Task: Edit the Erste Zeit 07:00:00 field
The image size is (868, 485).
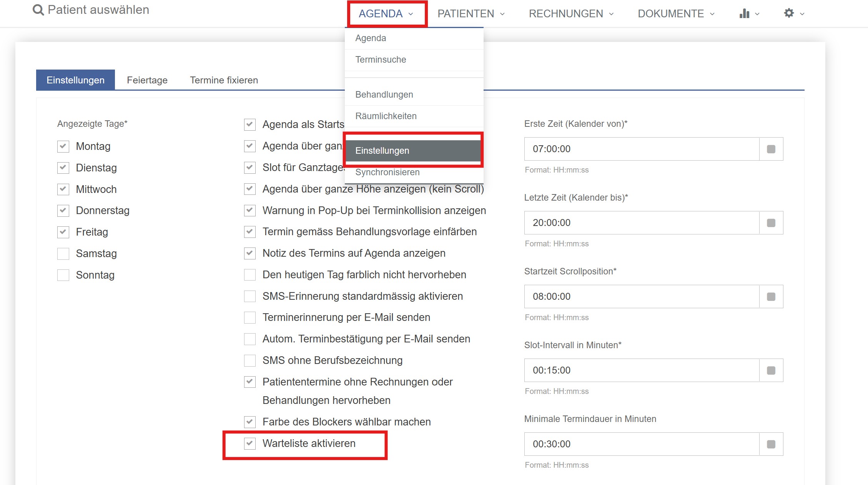Action: 642,149
